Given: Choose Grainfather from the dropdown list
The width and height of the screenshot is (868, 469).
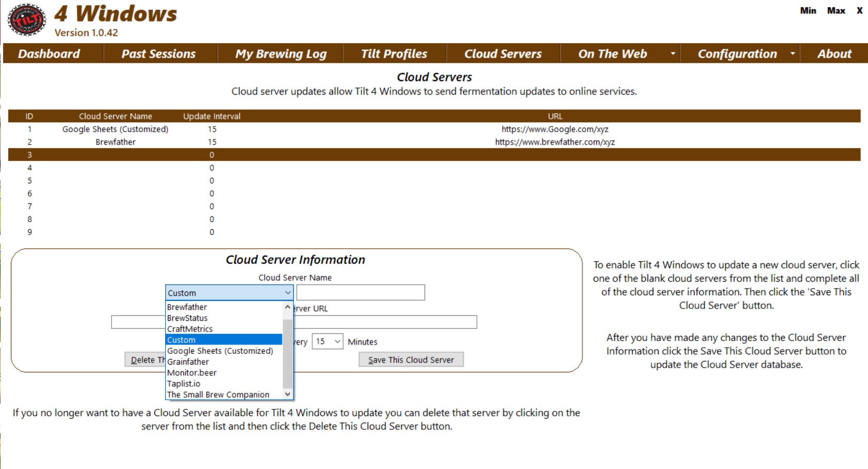Looking at the screenshot, I should (x=224, y=362).
